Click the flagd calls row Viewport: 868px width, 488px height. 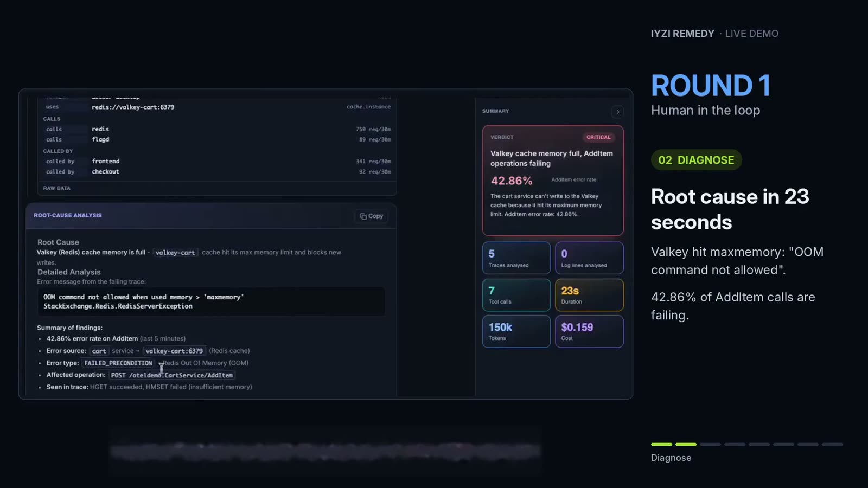point(218,139)
